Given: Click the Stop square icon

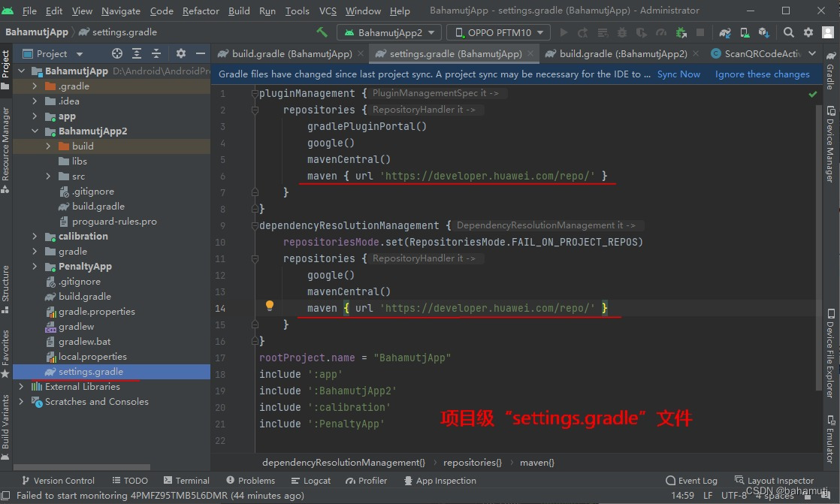Looking at the screenshot, I should 699,32.
